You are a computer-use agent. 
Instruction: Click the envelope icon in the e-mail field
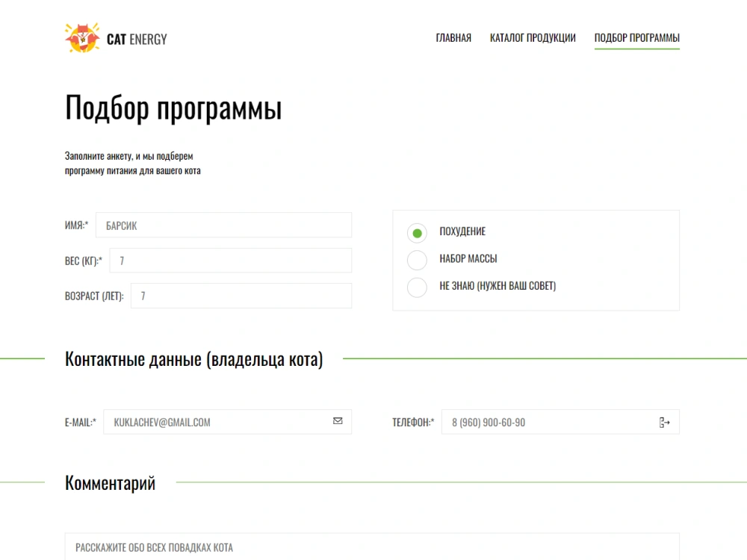point(338,421)
